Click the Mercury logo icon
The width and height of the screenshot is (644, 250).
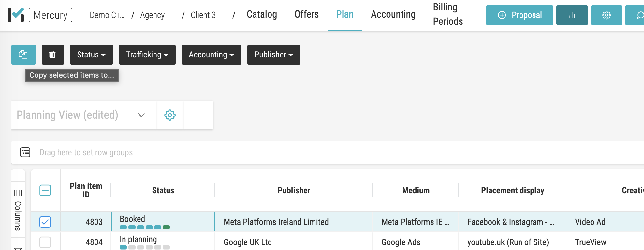(16, 15)
